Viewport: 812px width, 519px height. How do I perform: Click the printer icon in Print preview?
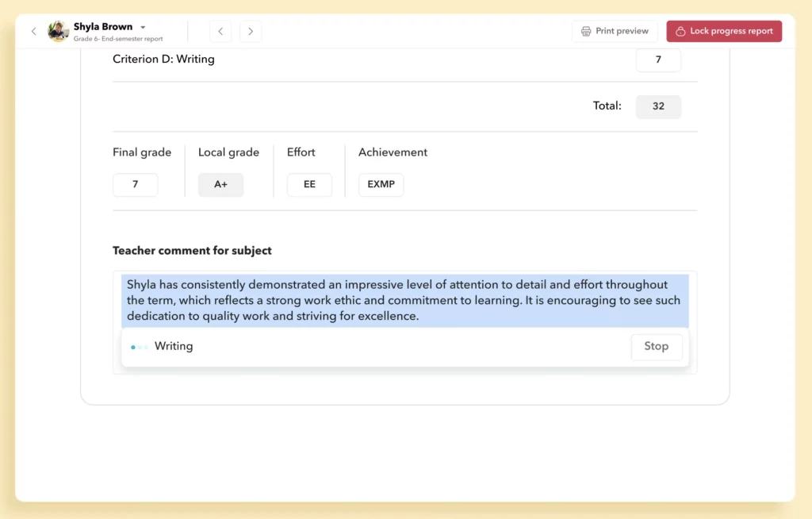586,32
